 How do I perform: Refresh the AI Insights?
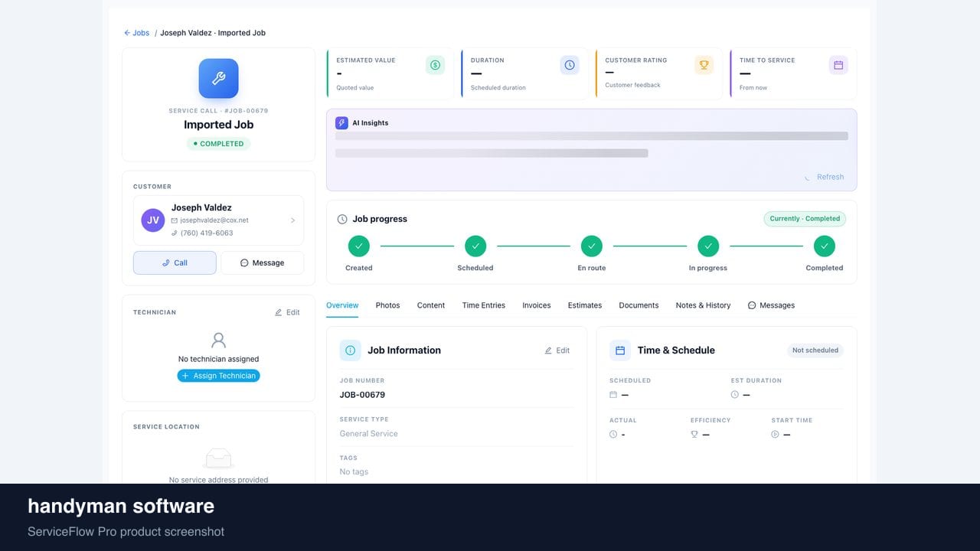coord(825,177)
